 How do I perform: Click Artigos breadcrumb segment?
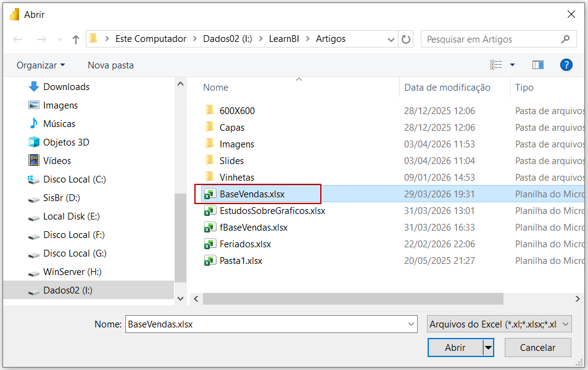330,39
